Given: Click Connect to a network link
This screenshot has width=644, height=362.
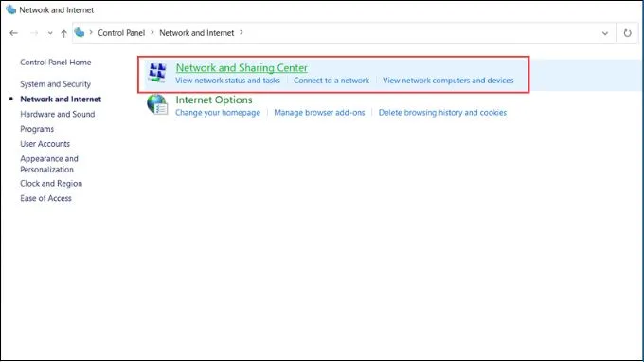Looking at the screenshot, I should [x=331, y=81].
